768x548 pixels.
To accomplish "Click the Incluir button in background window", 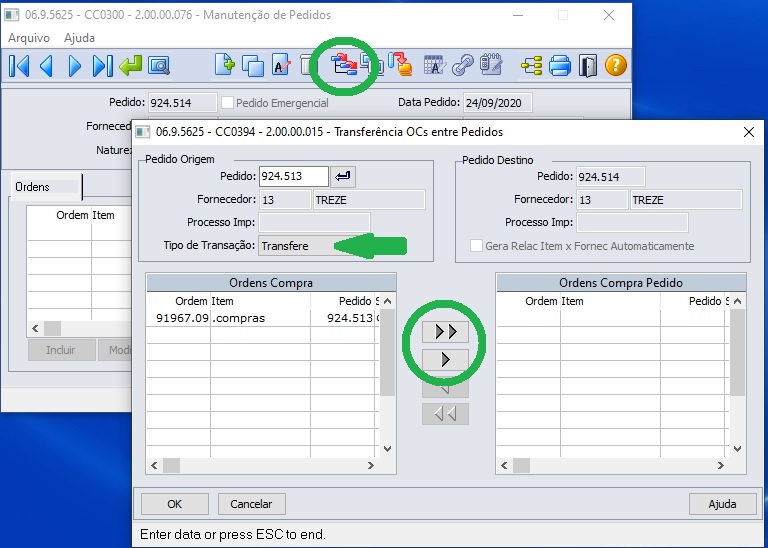I will (61, 350).
